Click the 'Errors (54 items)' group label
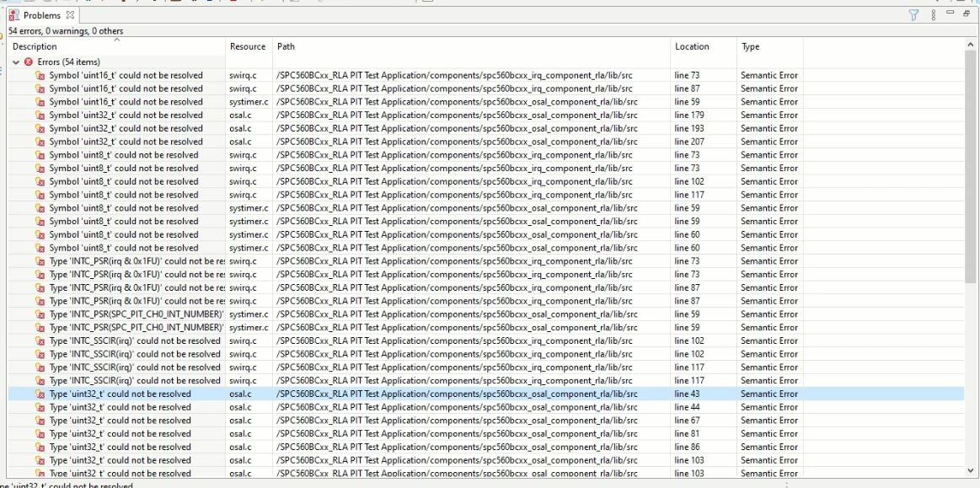980x488 pixels. pyautogui.click(x=69, y=62)
